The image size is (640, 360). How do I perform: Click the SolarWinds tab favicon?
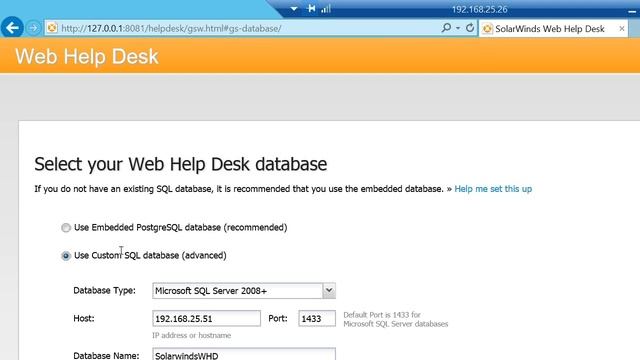[487, 29]
